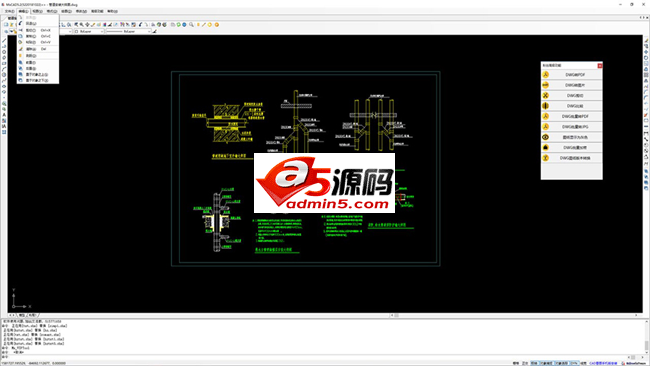This screenshot has height=366, width=650.
Task: Open the 文件 File menu
Action: pyautogui.click(x=10, y=11)
